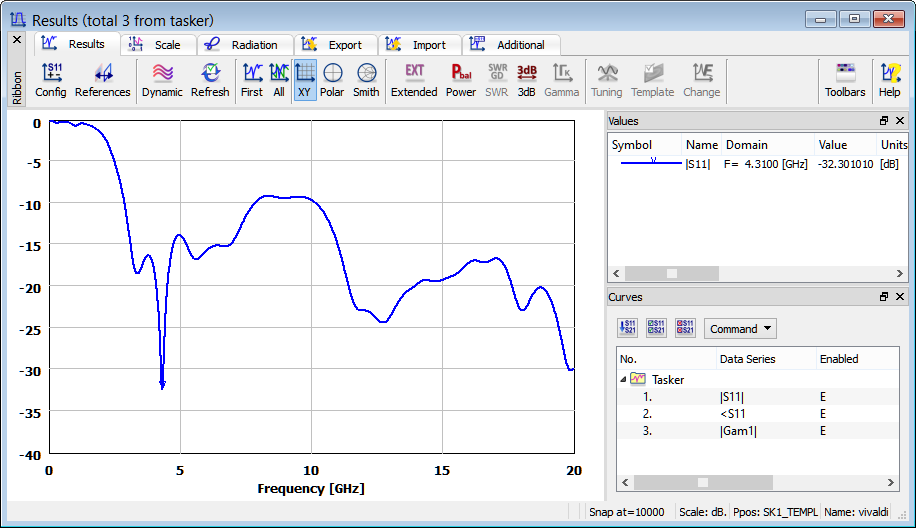Show All curves
The image size is (916, 528).
click(x=279, y=81)
